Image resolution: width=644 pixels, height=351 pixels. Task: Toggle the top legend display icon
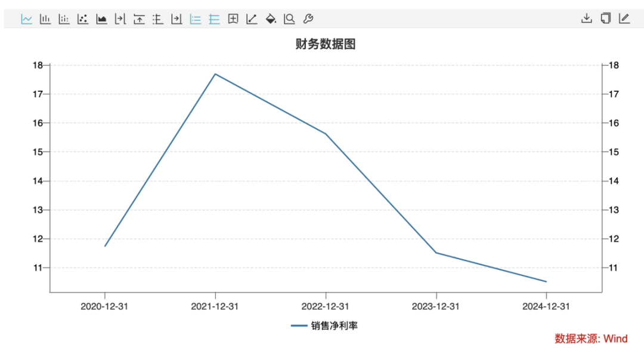[x=213, y=18]
